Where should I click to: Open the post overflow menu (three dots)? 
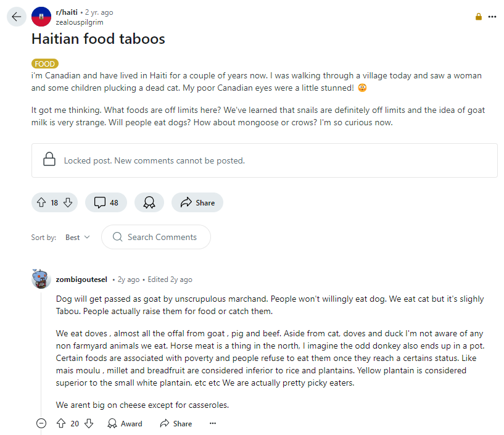pos(492,17)
